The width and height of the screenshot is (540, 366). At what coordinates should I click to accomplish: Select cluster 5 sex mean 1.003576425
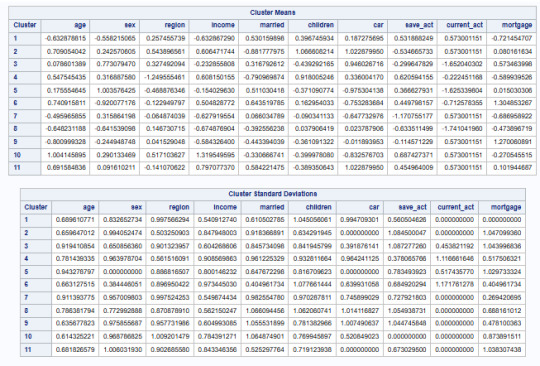[x=116, y=90]
